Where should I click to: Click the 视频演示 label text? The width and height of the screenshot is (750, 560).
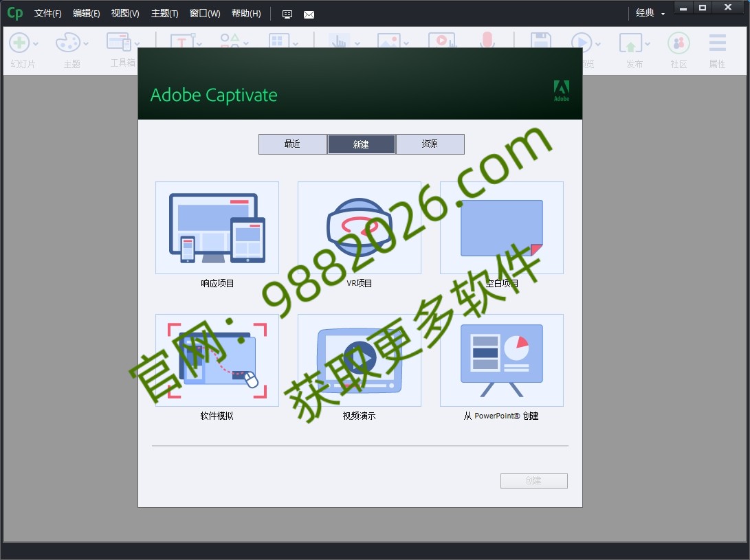point(360,416)
